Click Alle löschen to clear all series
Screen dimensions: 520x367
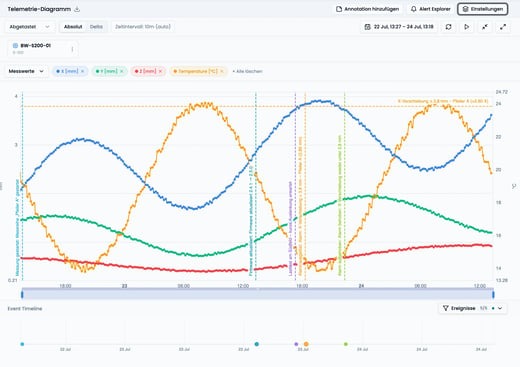(x=247, y=71)
